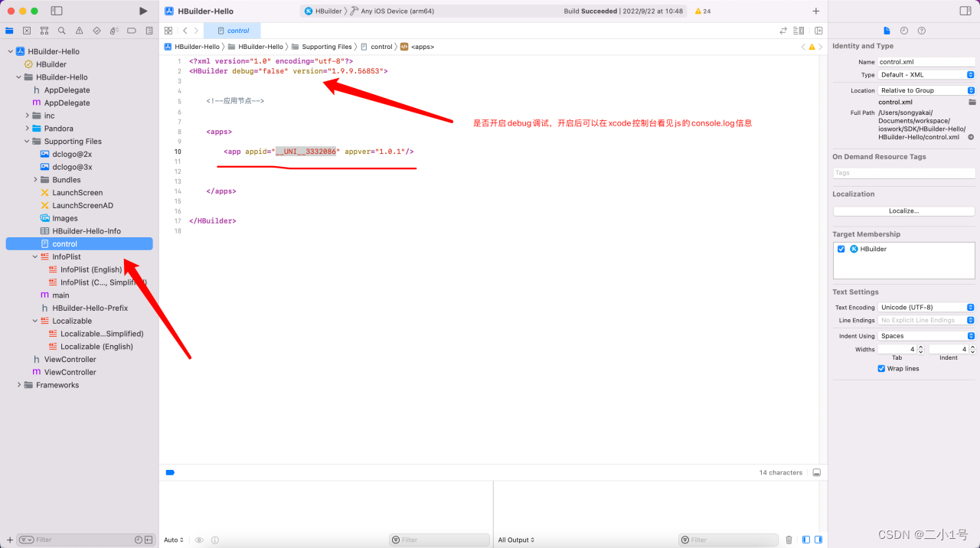The width and height of the screenshot is (980, 548).
Task: Expand the Bundles folder
Action: pos(35,180)
